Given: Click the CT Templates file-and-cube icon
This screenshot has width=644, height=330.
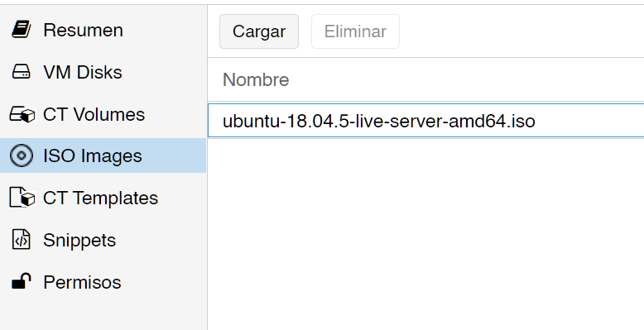Looking at the screenshot, I should (22, 198).
